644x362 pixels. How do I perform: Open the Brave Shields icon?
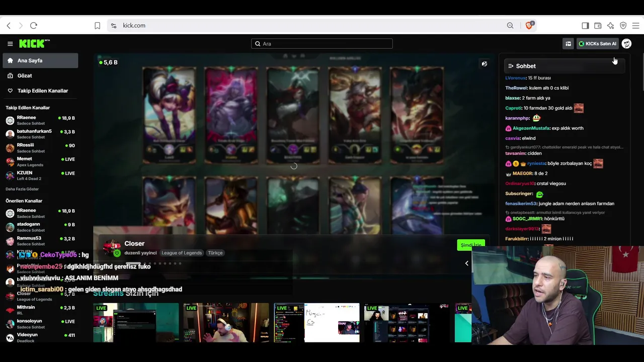click(x=529, y=25)
